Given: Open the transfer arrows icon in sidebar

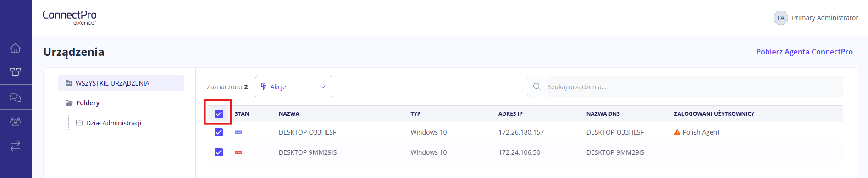Looking at the screenshot, I should click(x=16, y=146).
